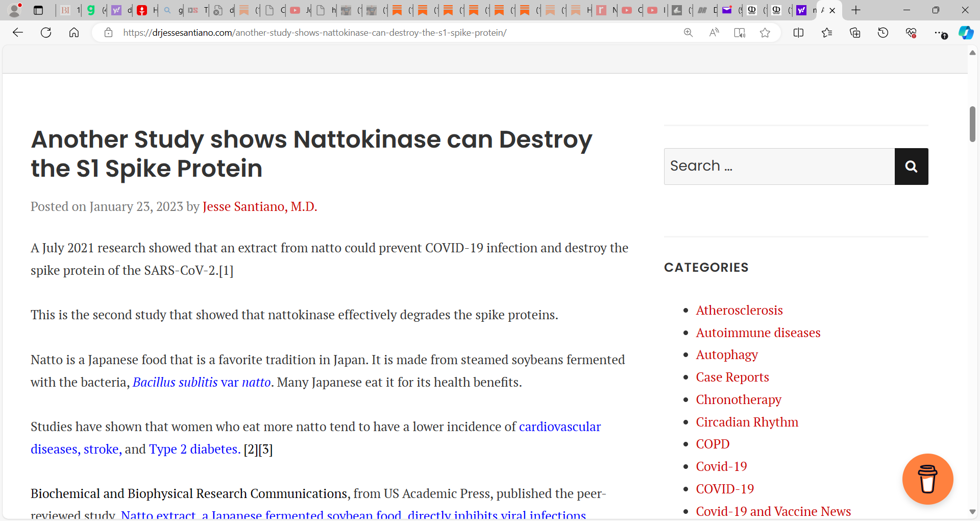
Task: Open Immersive Reader for this page
Action: [x=740, y=33]
